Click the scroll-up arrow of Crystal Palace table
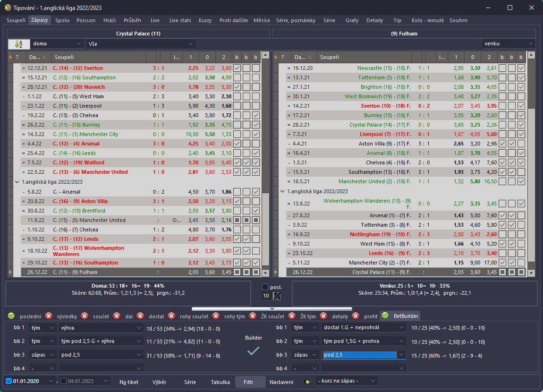 (266, 55)
